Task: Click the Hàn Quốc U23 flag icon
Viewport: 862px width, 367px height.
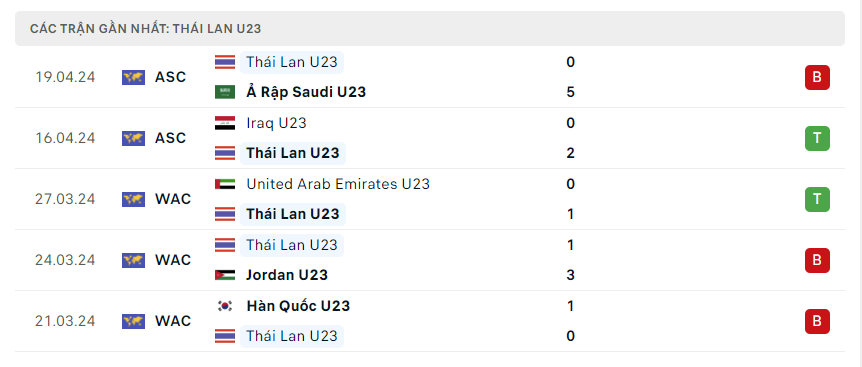Action: coord(225,306)
